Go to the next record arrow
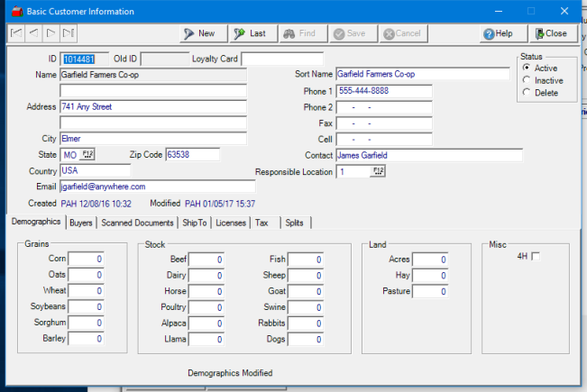Viewport: 587px width, 392px height. tap(51, 33)
